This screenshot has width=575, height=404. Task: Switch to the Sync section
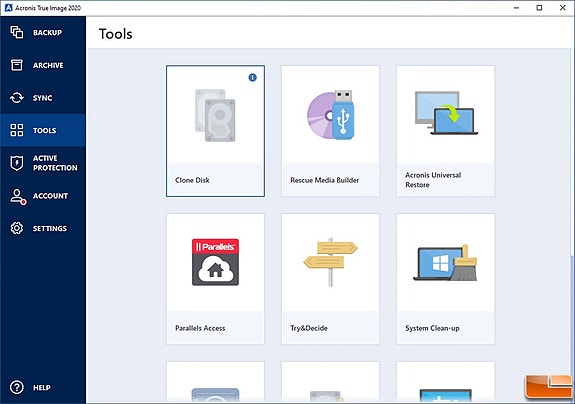click(43, 98)
